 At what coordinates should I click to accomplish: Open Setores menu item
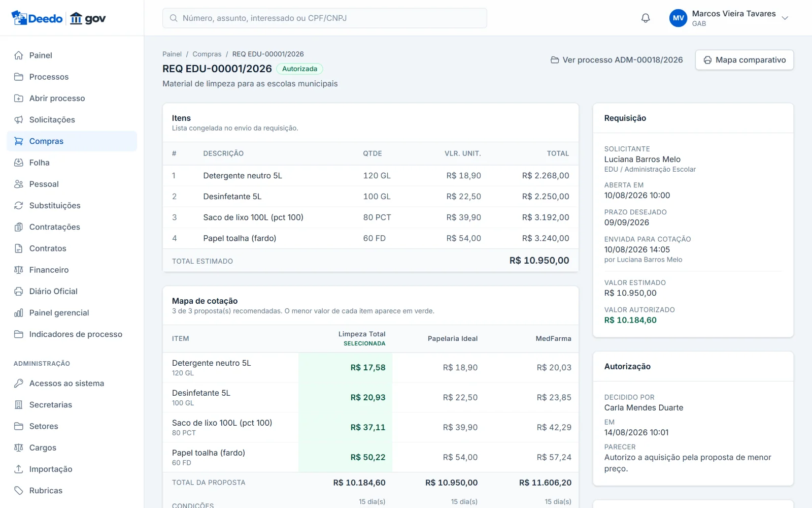pyautogui.click(x=72, y=426)
